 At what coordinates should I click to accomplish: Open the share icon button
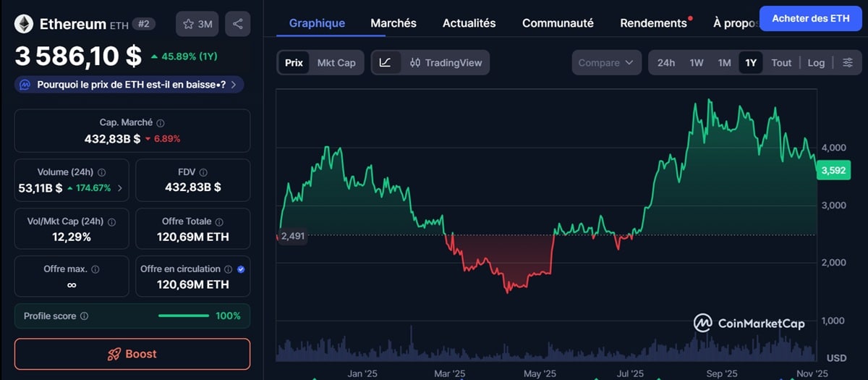(238, 24)
